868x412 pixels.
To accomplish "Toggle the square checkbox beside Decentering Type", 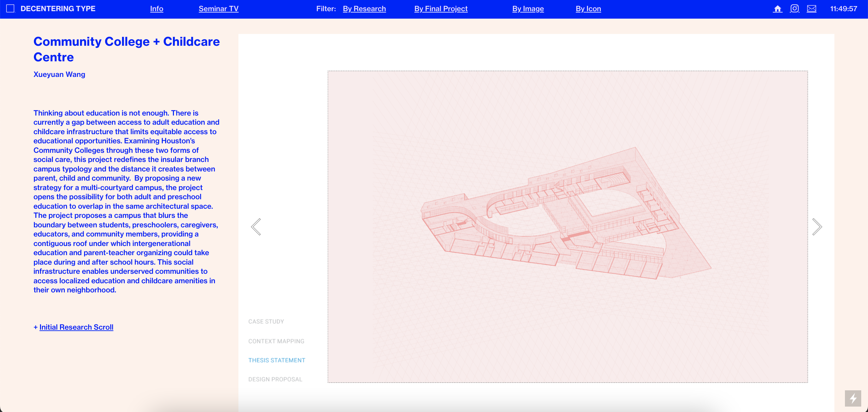I will (x=11, y=8).
